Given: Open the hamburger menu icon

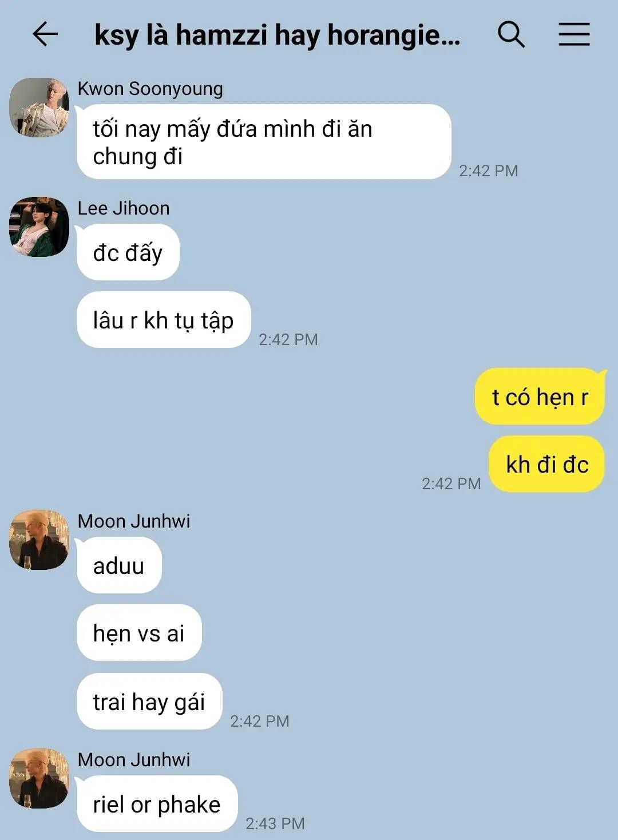Looking at the screenshot, I should (574, 34).
